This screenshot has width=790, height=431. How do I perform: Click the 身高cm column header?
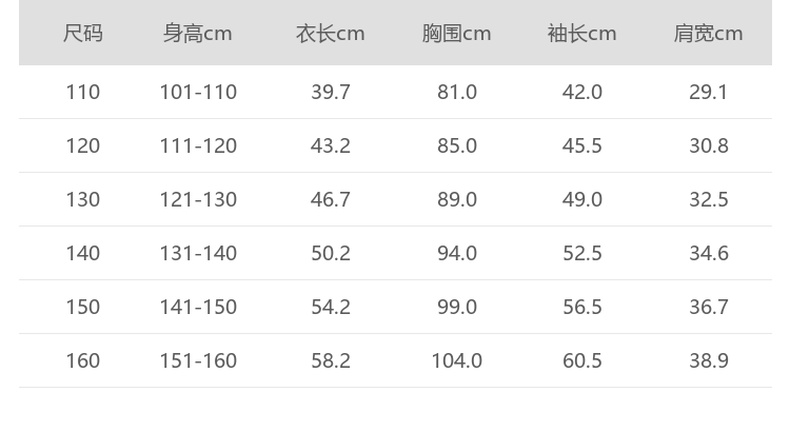pos(198,34)
